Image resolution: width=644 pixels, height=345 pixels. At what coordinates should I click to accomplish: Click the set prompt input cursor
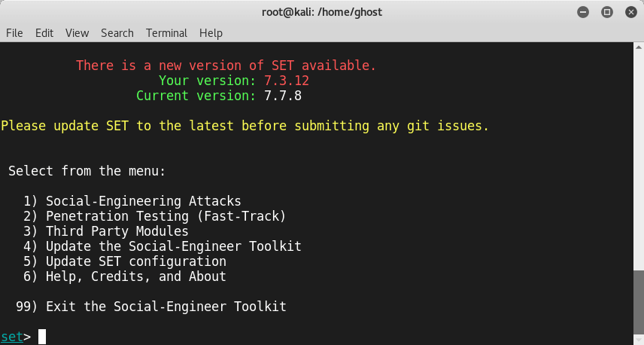tap(42, 337)
